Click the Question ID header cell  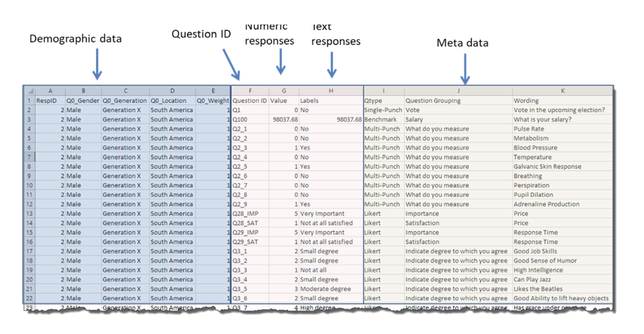pos(250,100)
